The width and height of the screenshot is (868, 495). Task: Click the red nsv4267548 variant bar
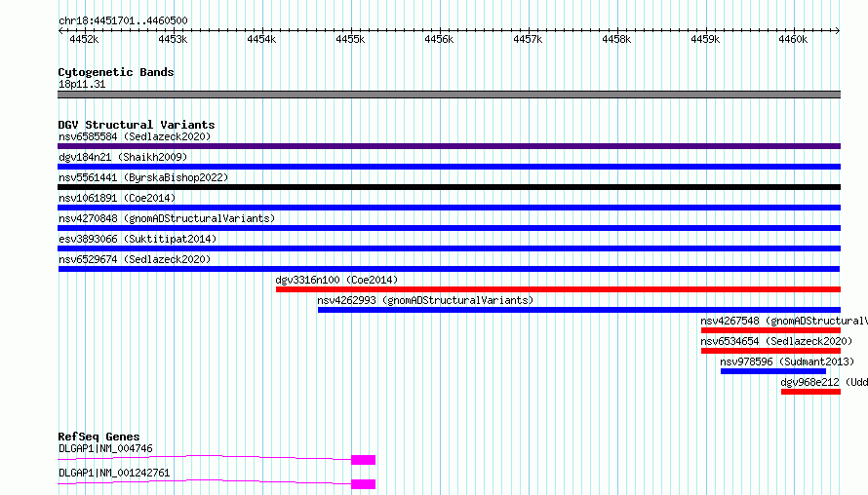pos(770,330)
